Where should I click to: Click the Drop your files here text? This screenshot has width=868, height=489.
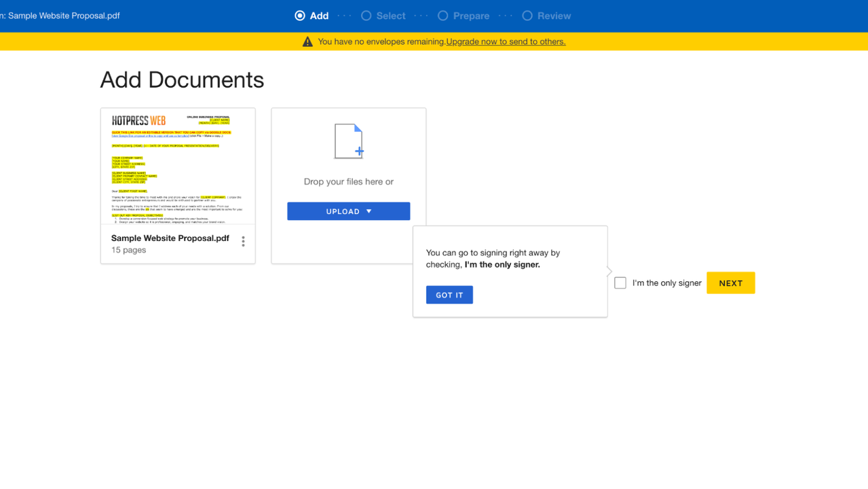click(348, 181)
